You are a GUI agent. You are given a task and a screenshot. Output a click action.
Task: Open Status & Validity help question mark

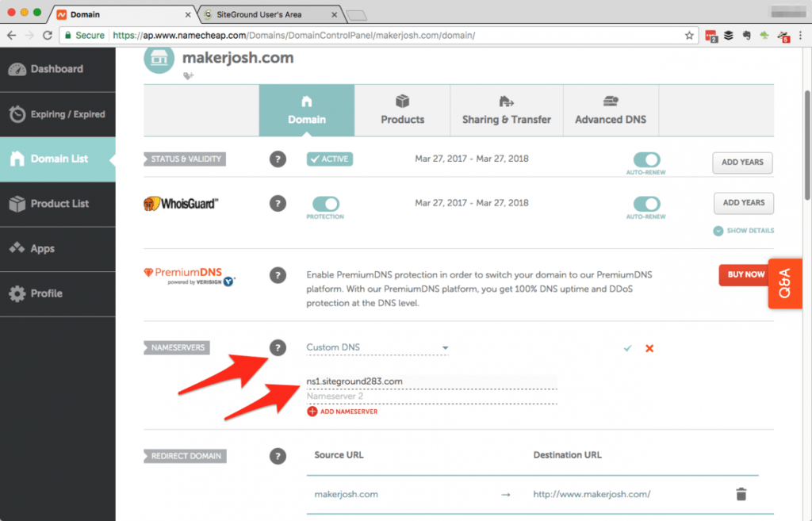point(278,159)
